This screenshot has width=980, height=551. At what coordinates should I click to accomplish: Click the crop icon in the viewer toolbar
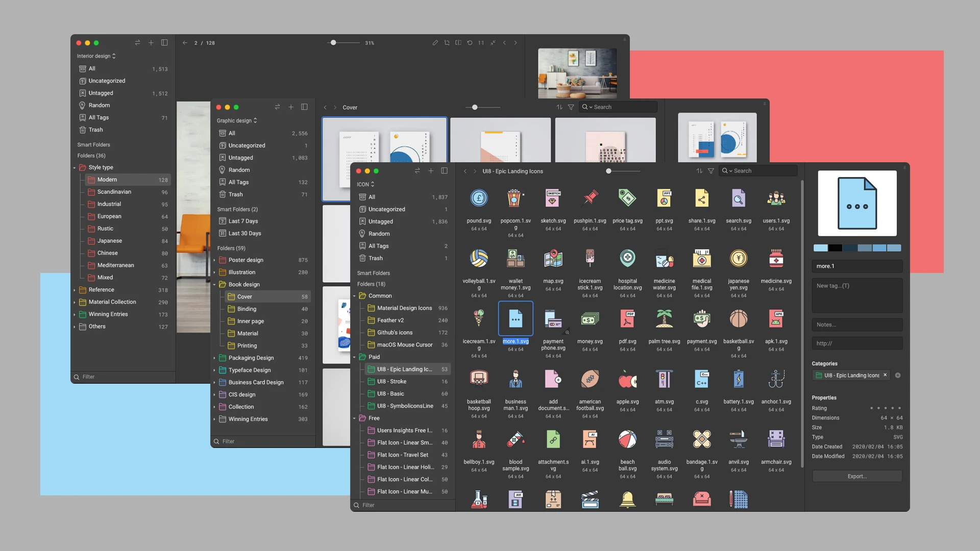pyautogui.click(x=447, y=43)
